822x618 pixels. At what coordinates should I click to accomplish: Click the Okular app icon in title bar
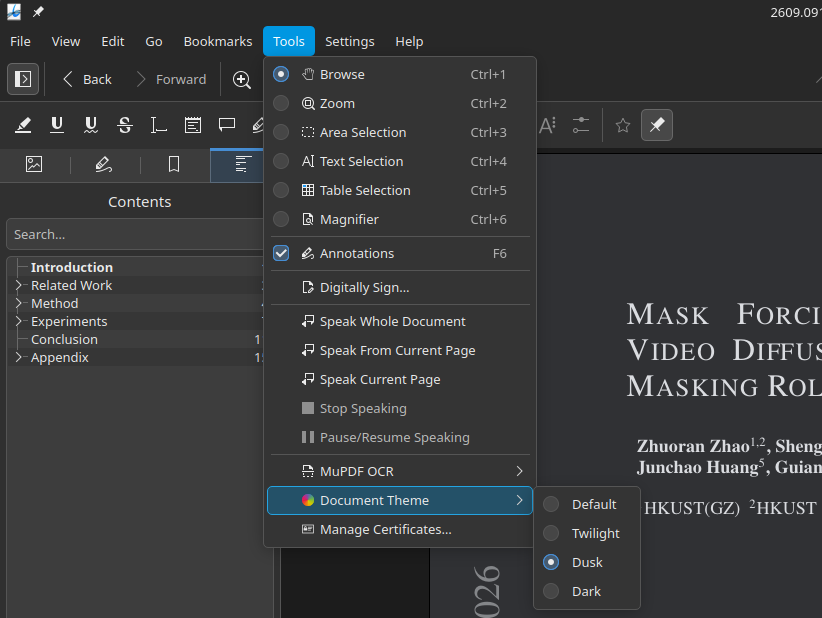point(14,12)
